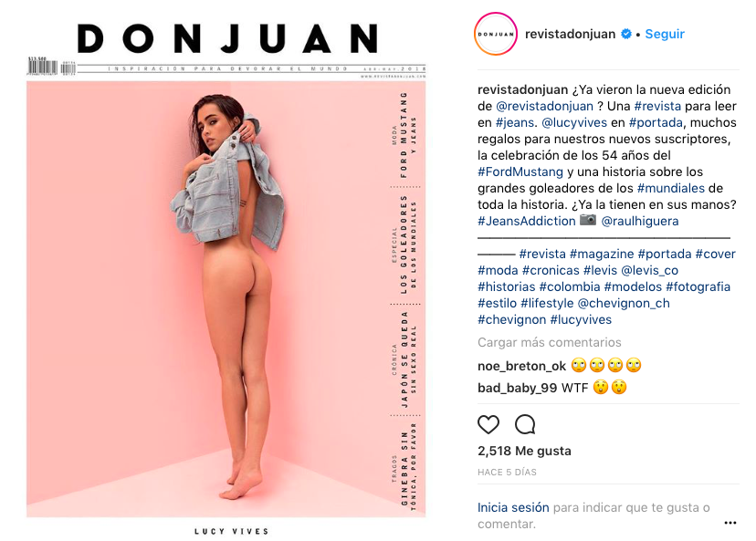
Task: Open the #JeansAddiction hashtag
Action: 527,221
